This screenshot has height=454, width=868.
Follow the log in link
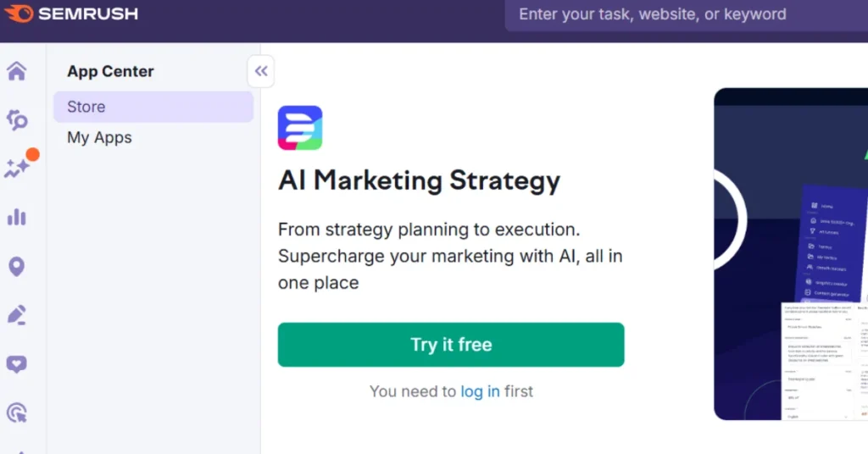[x=480, y=391]
